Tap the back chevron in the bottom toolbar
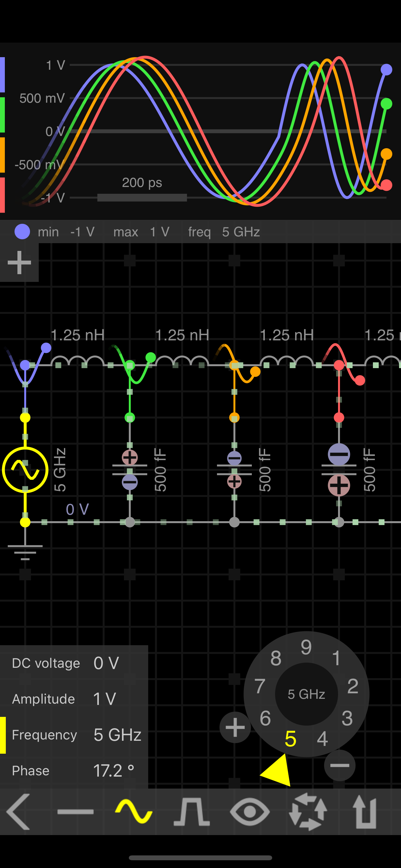 click(x=18, y=812)
